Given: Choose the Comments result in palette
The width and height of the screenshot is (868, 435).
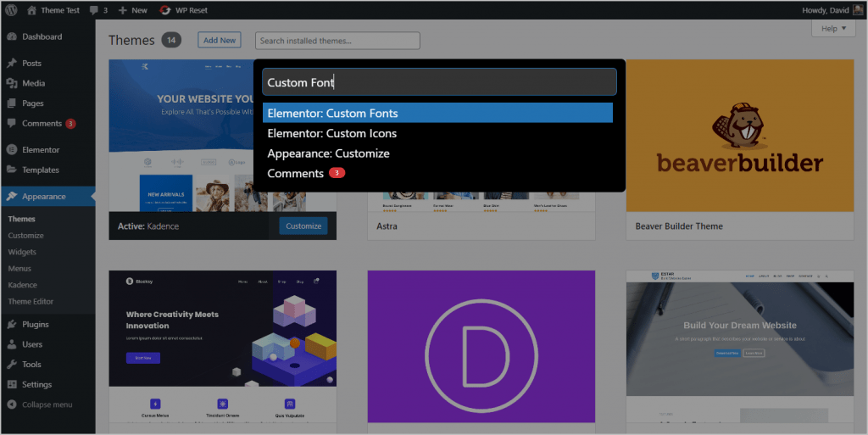Looking at the screenshot, I should pyautogui.click(x=437, y=173).
